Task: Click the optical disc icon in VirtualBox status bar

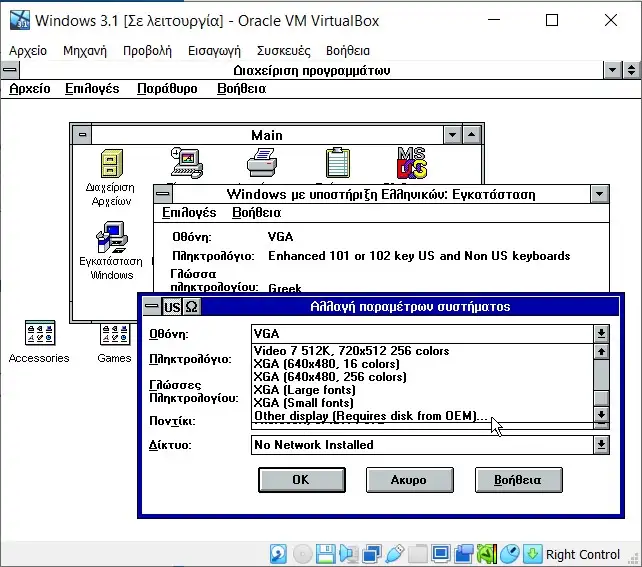Action: (x=302, y=554)
